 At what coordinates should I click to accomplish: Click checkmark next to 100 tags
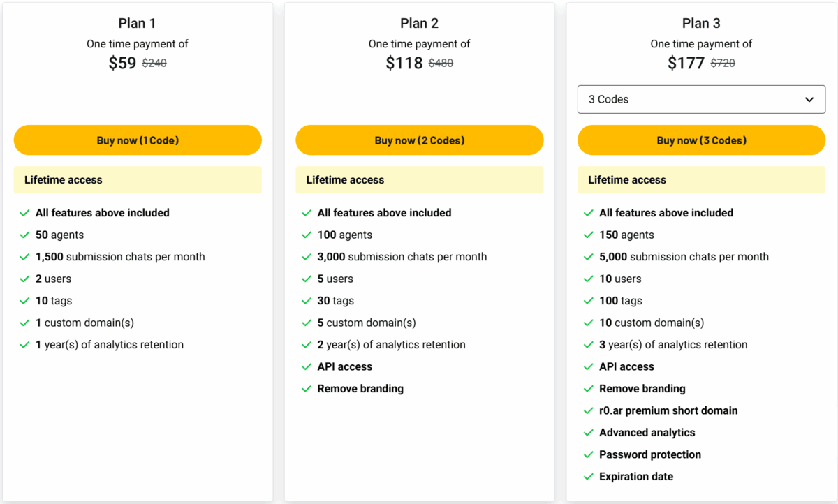click(x=589, y=301)
